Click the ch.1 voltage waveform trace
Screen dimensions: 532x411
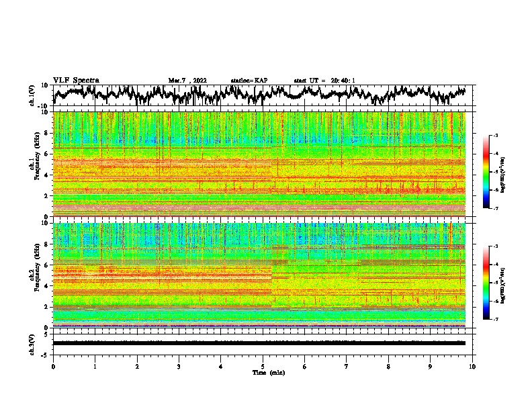coord(259,95)
